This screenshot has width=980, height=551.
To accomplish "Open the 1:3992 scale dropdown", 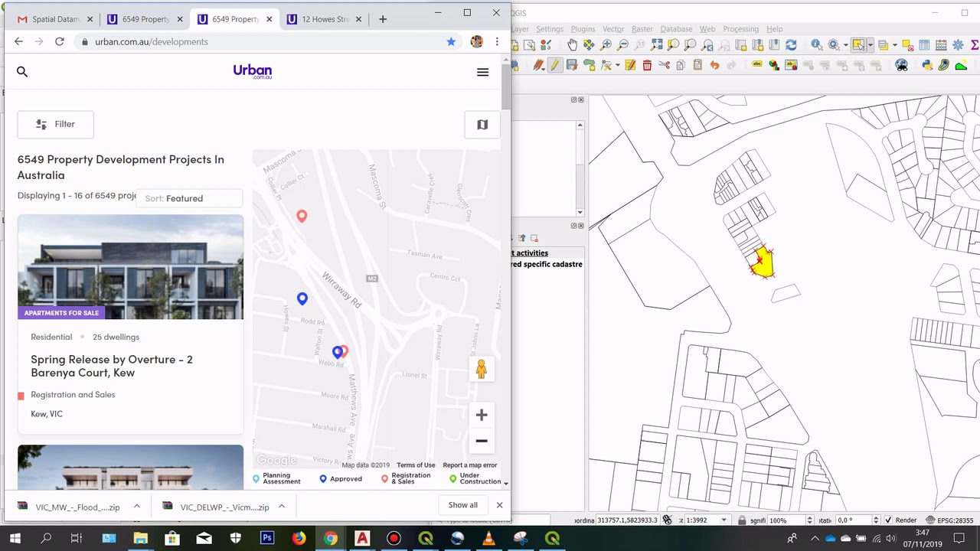I will point(724,520).
